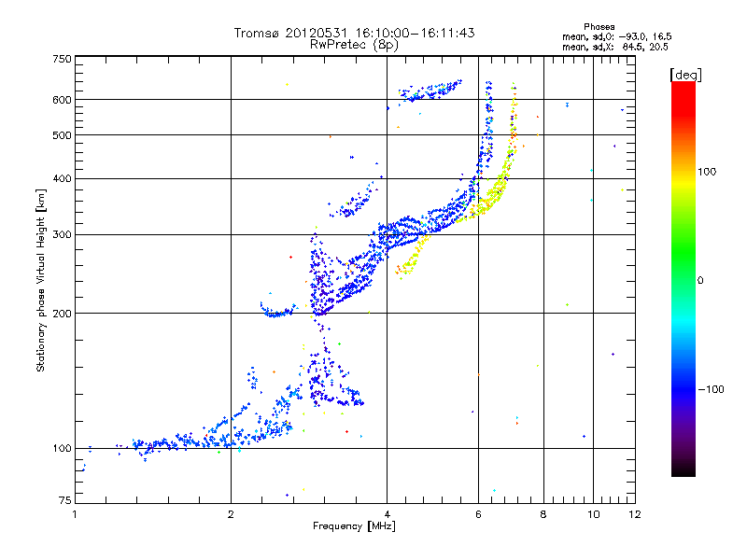Click the y-axis '100' tick label
Screen dimensions: 747x560
tap(62, 449)
